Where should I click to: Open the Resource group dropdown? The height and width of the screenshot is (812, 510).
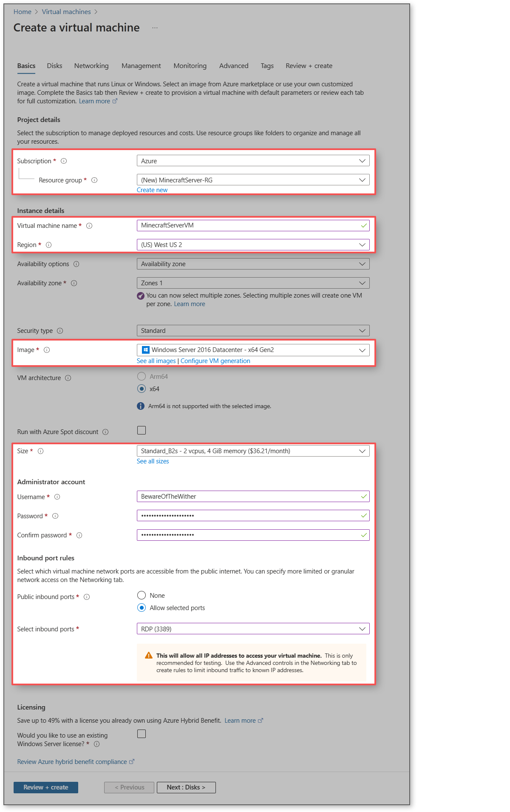pos(253,180)
